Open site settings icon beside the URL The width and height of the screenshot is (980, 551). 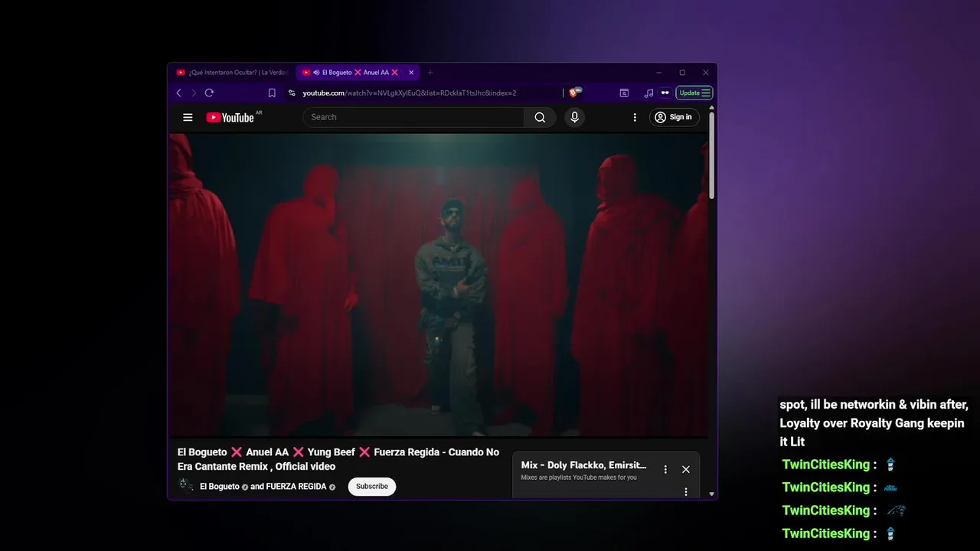(292, 93)
